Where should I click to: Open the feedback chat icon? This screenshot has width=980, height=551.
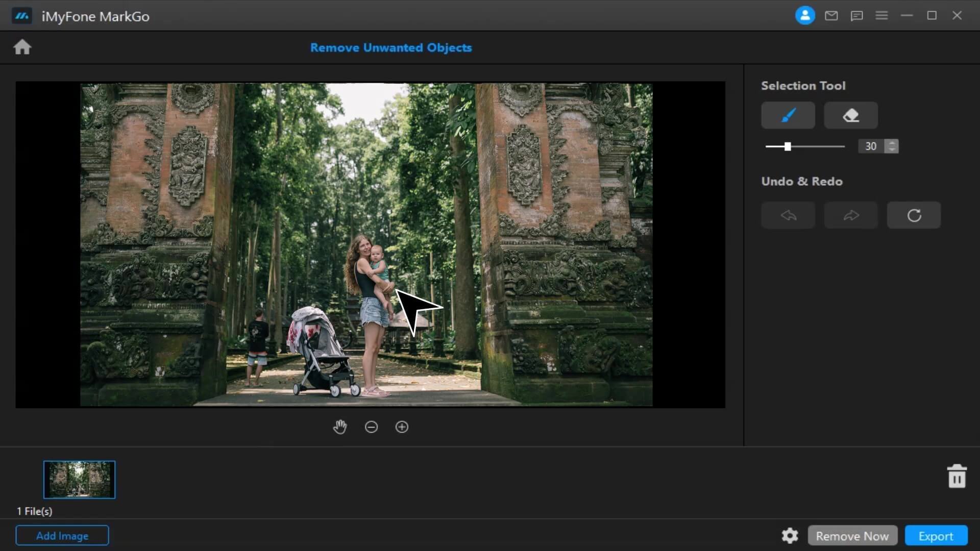click(x=856, y=16)
